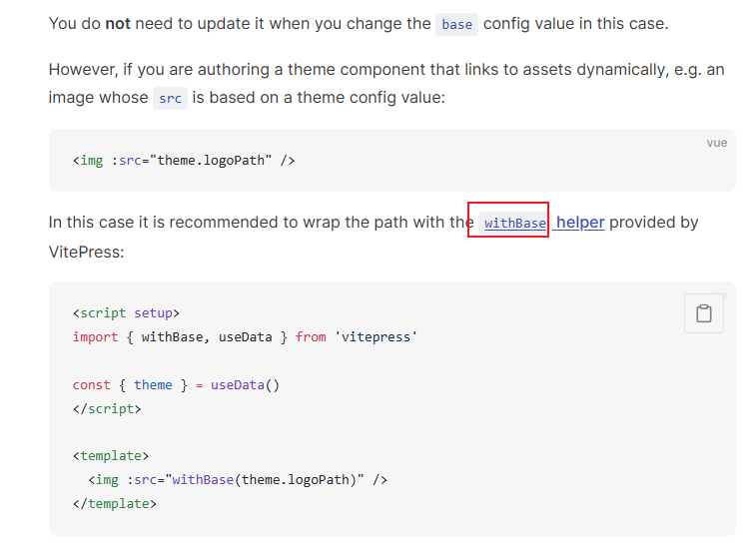Screen dimensions: 756x546
Task: Click the img theme.logoPath code line
Action: point(184,160)
